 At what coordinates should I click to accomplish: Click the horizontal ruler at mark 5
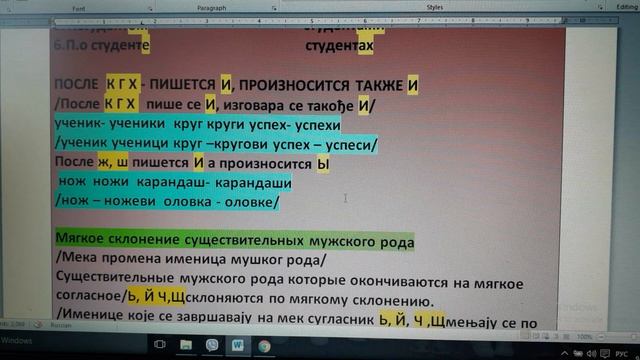pyautogui.click(x=312, y=20)
